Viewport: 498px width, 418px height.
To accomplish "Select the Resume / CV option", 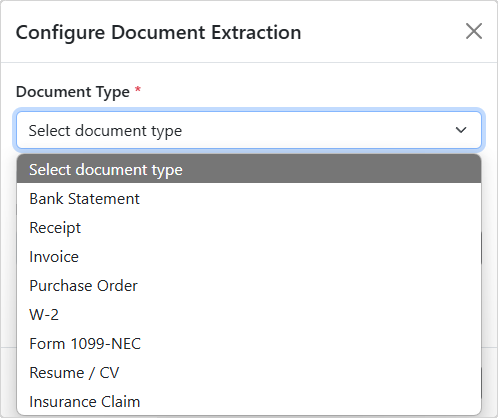I will [x=249, y=373].
